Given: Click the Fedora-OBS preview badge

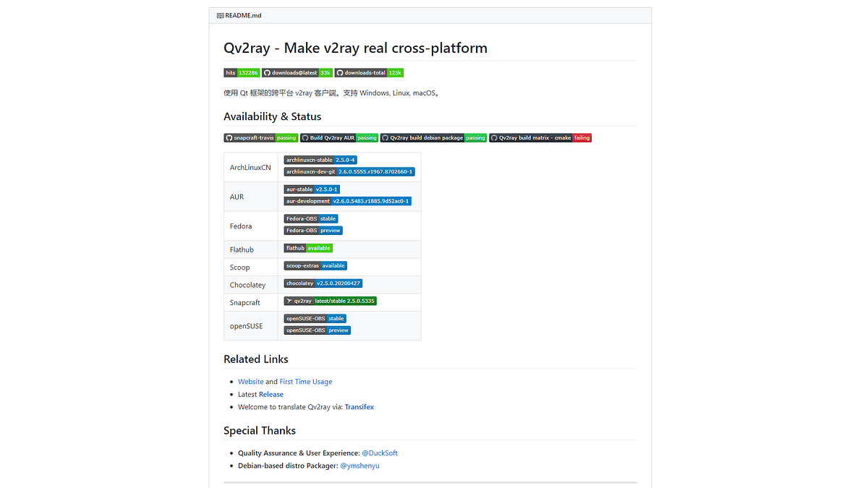Looking at the screenshot, I should (312, 230).
